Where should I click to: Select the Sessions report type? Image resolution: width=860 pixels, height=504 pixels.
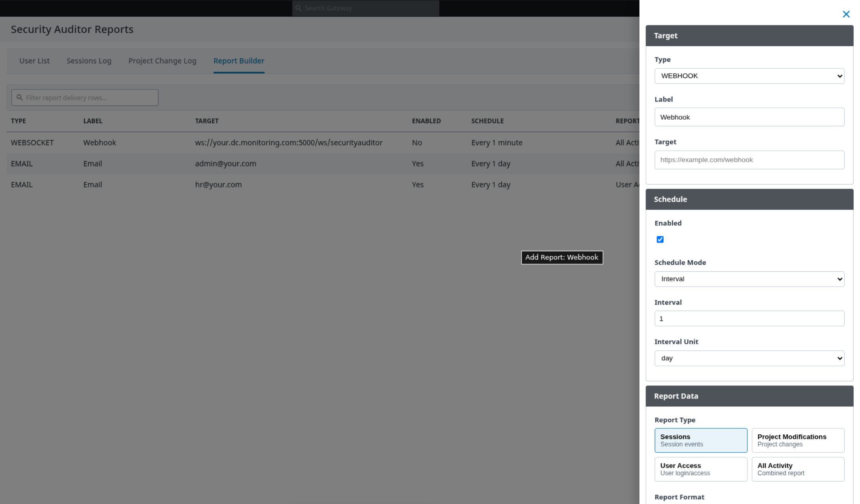(x=701, y=440)
